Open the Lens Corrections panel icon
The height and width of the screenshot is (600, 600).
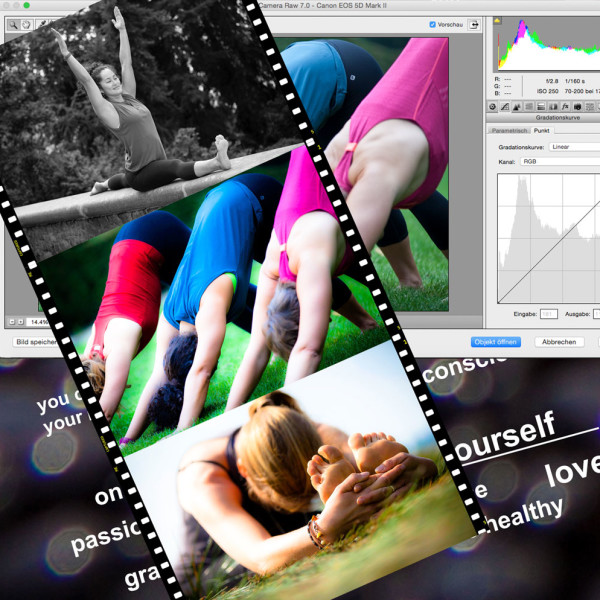click(553, 107)
